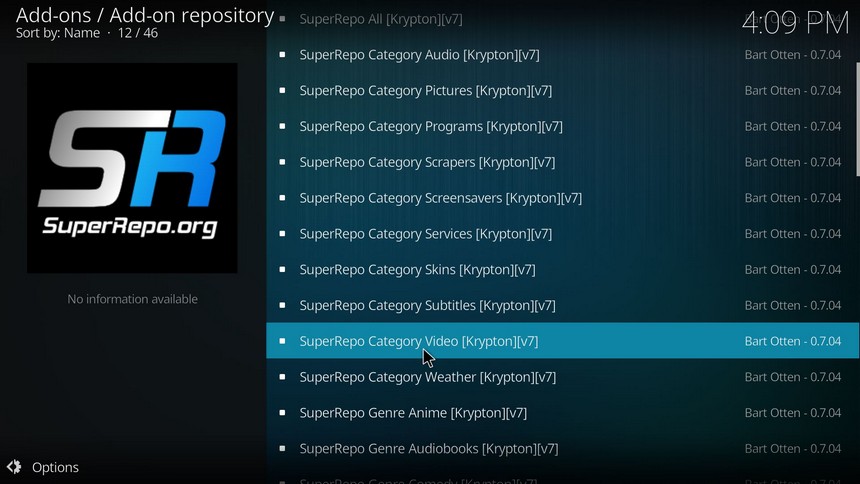
Task: Click bullet icon beside SuperRepo Category Weather
Action: pos(282,377)
